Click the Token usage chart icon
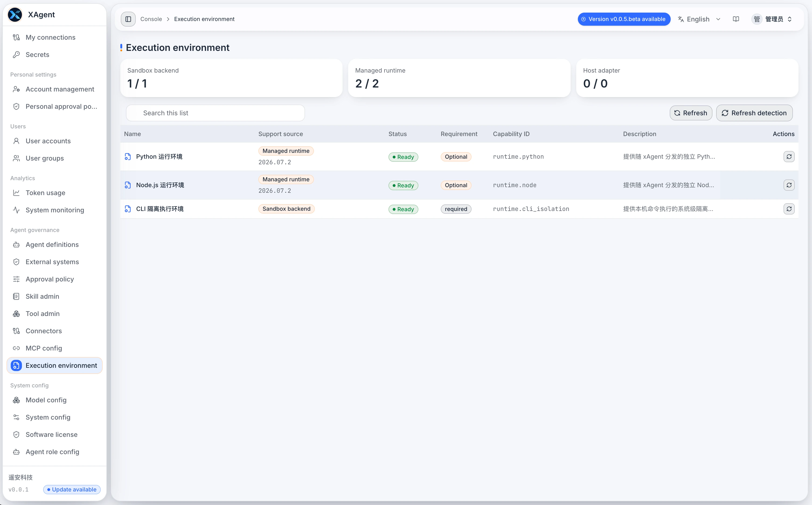The height and width of the screenshot is (505, 812). (16, 193)
